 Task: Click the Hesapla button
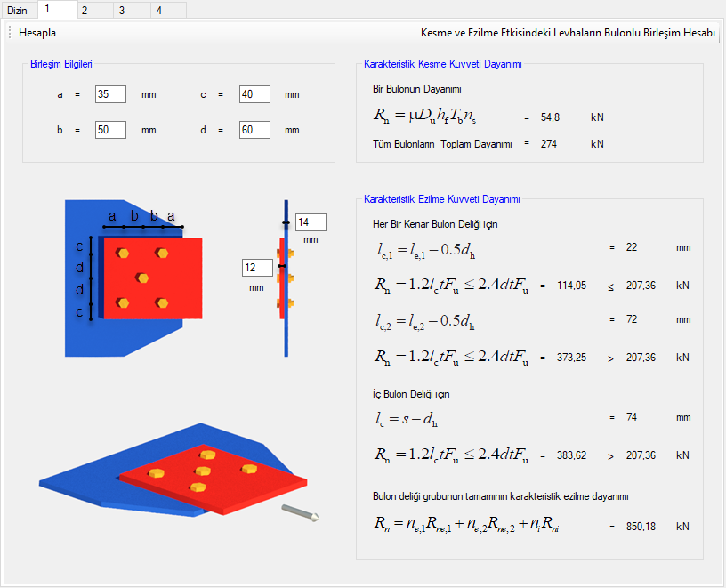tap(37, 33)
